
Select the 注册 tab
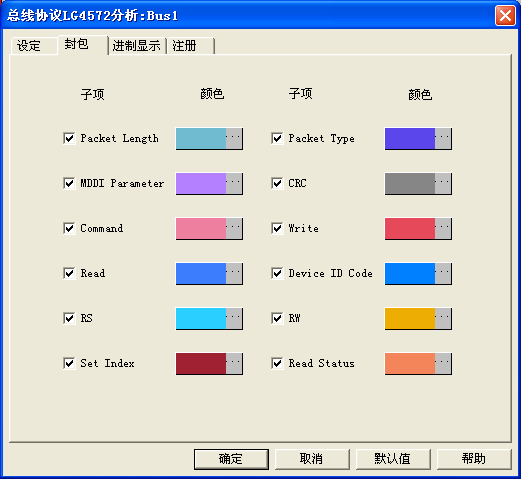point(191,46)
